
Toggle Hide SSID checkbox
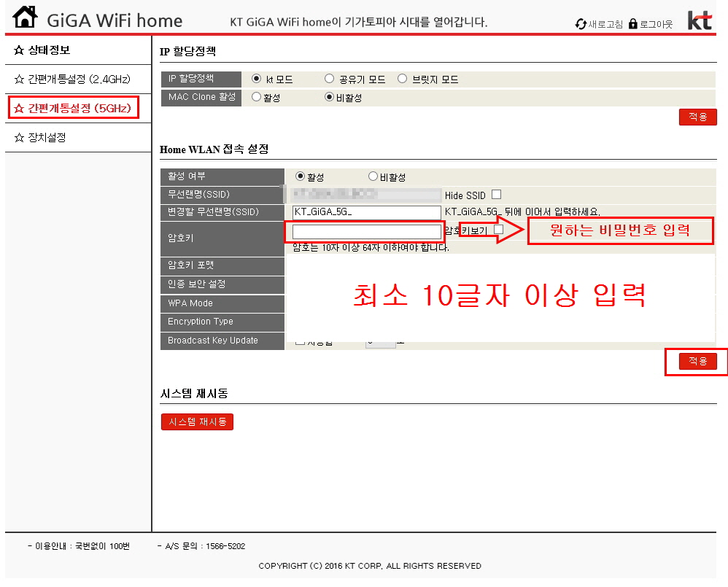click(496, 195)
